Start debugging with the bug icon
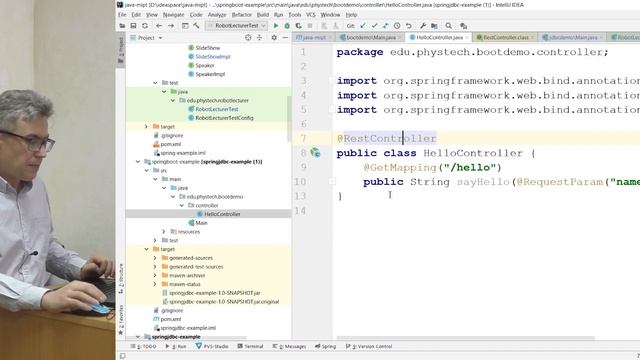Image resolution: width=640 pixels, height=360 pixels. point(287,26)
